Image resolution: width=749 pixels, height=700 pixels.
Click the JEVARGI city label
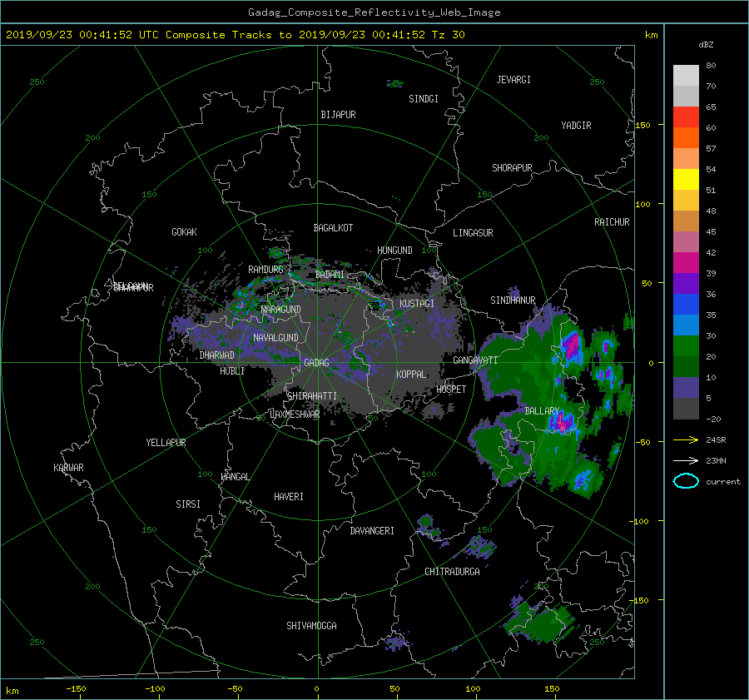(513, 80)
